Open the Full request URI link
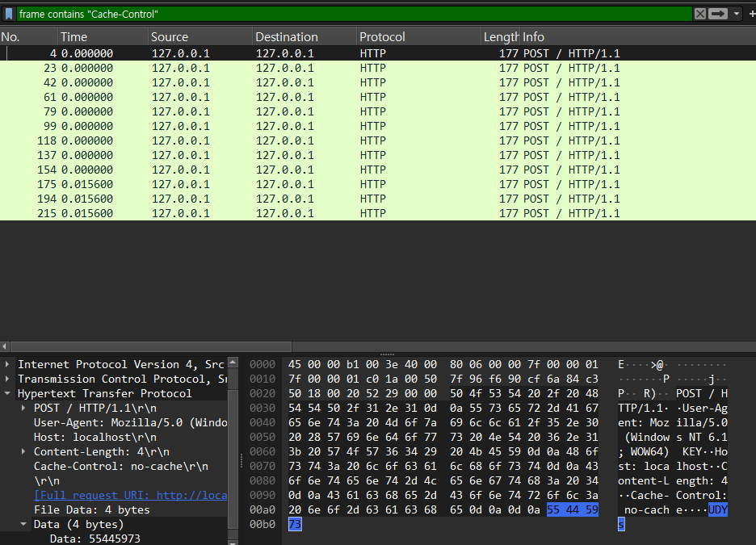 coord(130,495)
